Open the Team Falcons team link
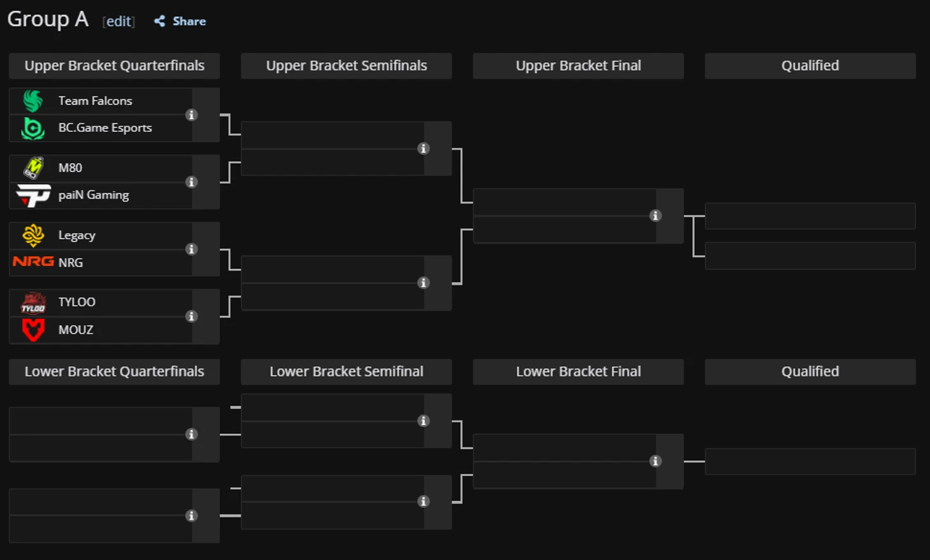 96,101
